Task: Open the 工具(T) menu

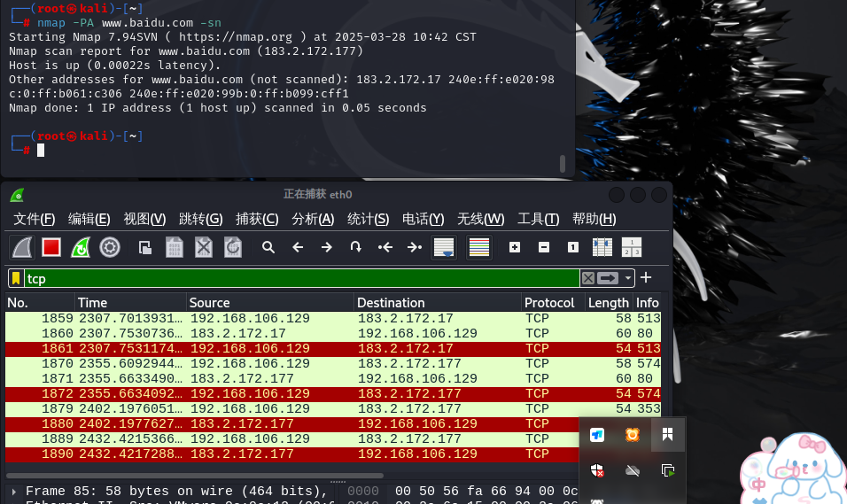Action: pos(538,219)
